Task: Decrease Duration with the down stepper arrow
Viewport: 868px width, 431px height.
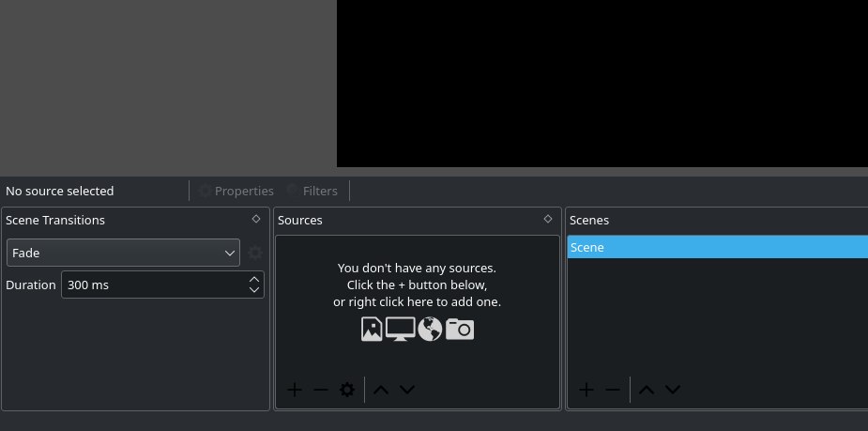Action: click(254, 290)
